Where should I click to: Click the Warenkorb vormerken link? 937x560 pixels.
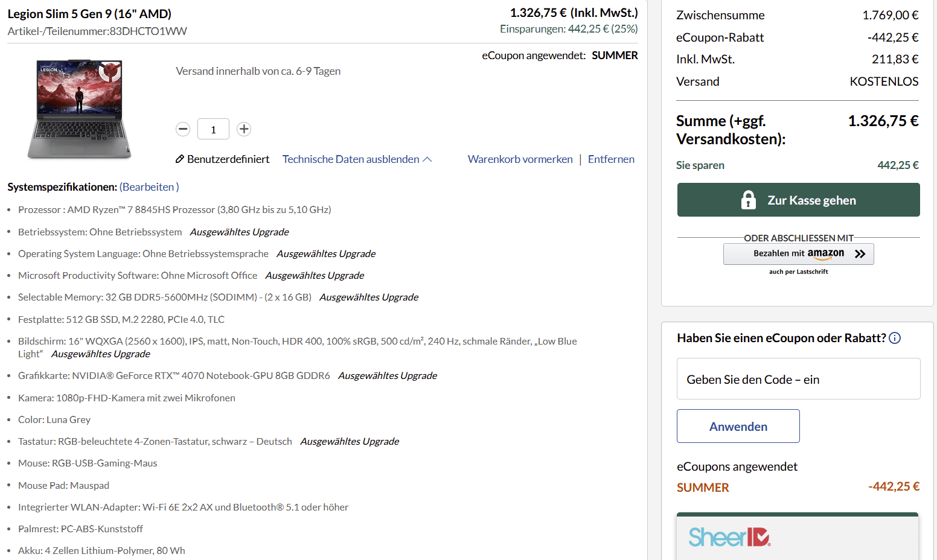coord(520,159)
